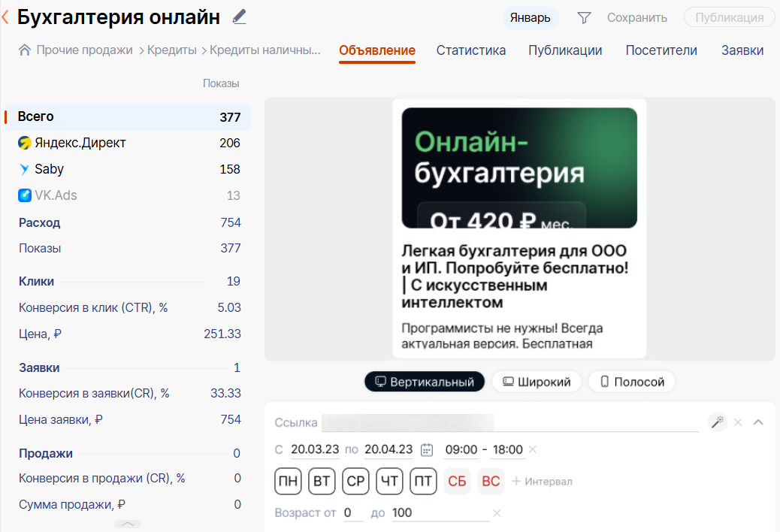
Task: Open Кредиты наличны... breadcrumb
Action: 265,50
